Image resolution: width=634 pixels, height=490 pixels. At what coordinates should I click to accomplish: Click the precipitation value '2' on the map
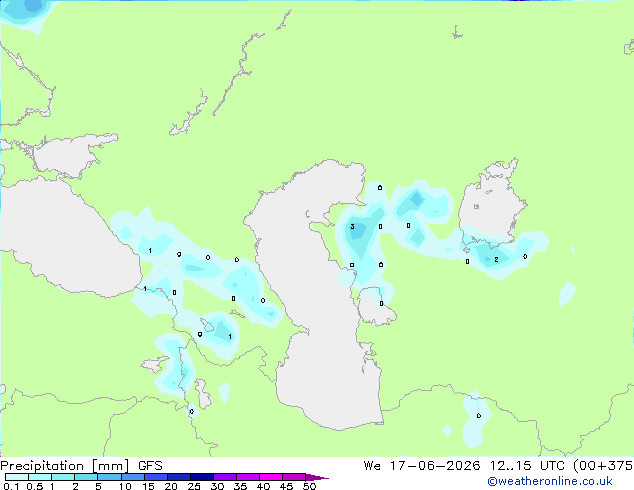(x=496, y=260)
